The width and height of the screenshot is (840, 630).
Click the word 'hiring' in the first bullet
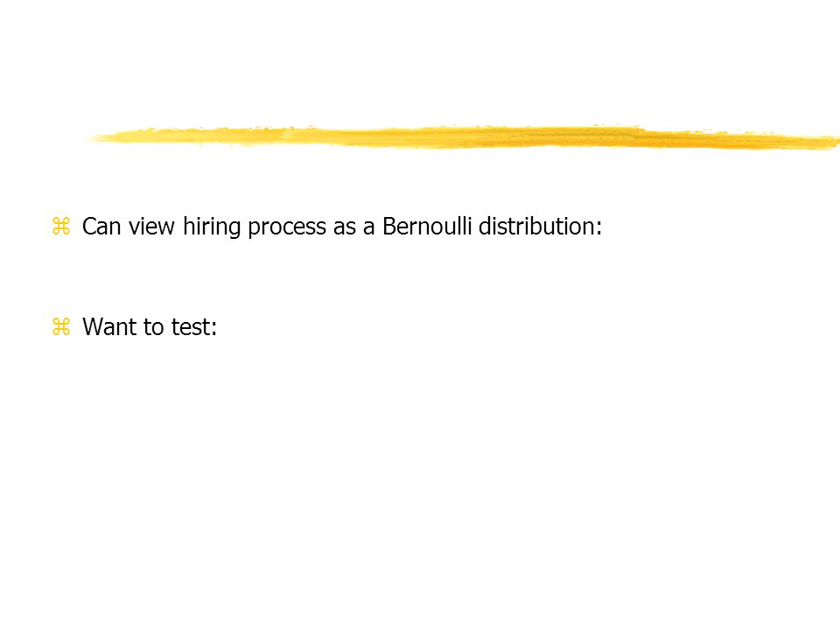coord(212,227)
